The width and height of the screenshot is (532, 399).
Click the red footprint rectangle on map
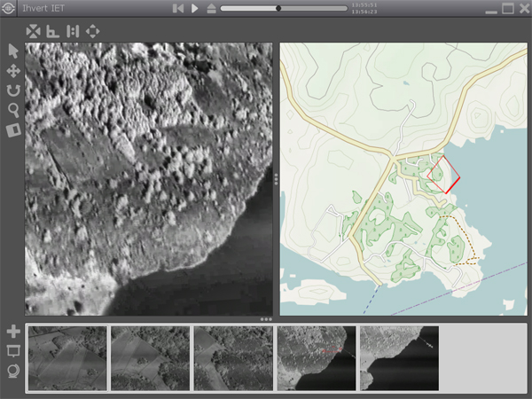coord(444,175)
